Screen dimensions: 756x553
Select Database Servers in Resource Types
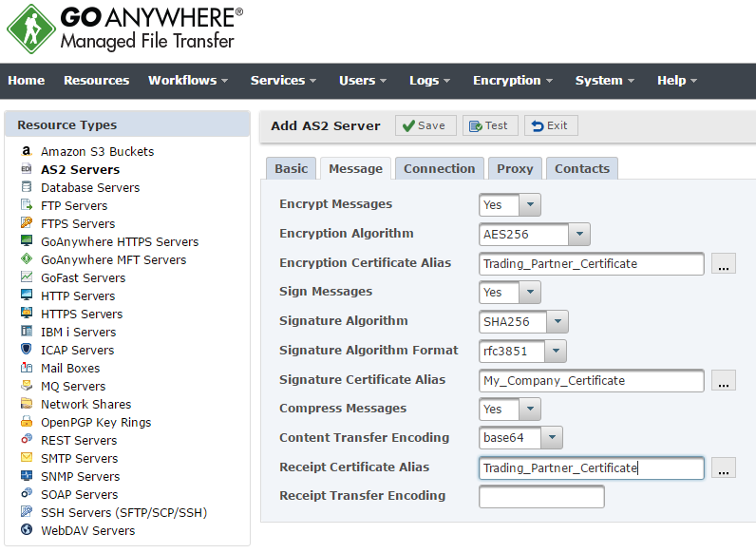click(90, 187)
